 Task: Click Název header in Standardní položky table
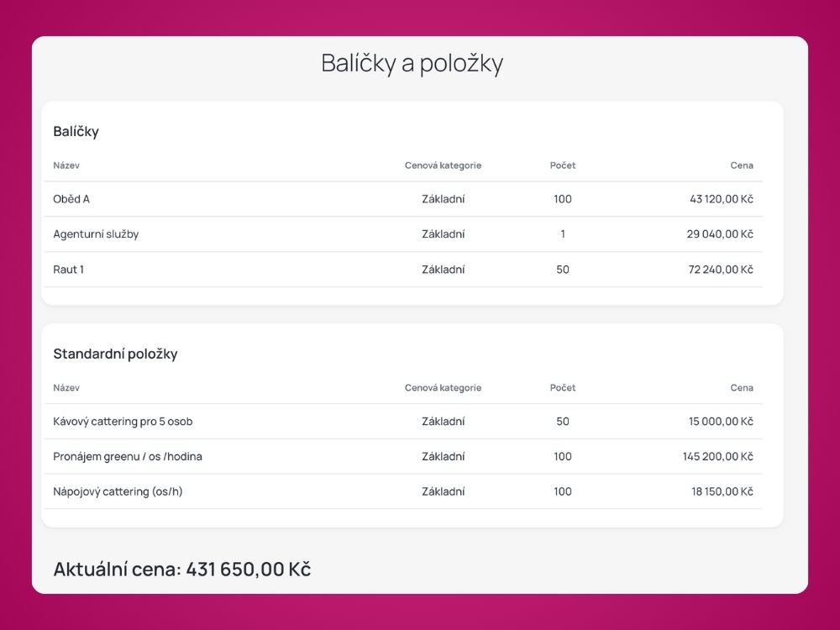[66, 388]
